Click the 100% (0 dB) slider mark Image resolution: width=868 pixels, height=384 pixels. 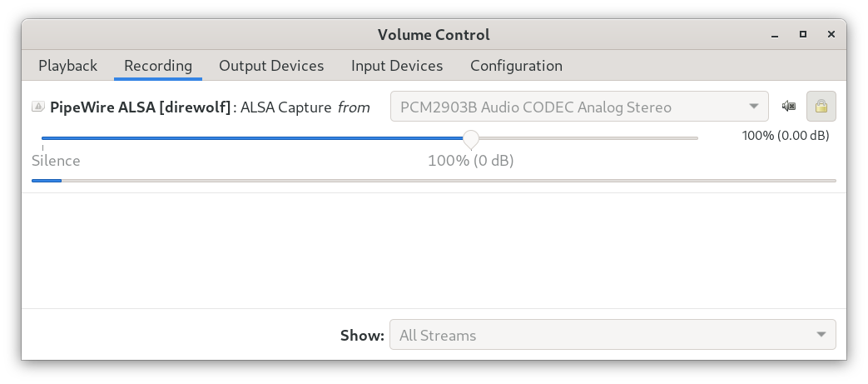470,161
